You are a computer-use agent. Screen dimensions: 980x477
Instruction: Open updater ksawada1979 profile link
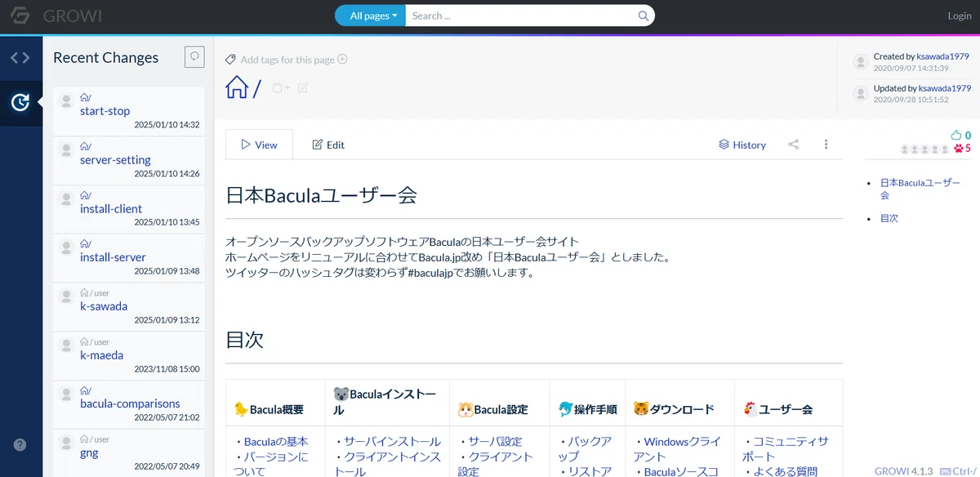(945, 88)
